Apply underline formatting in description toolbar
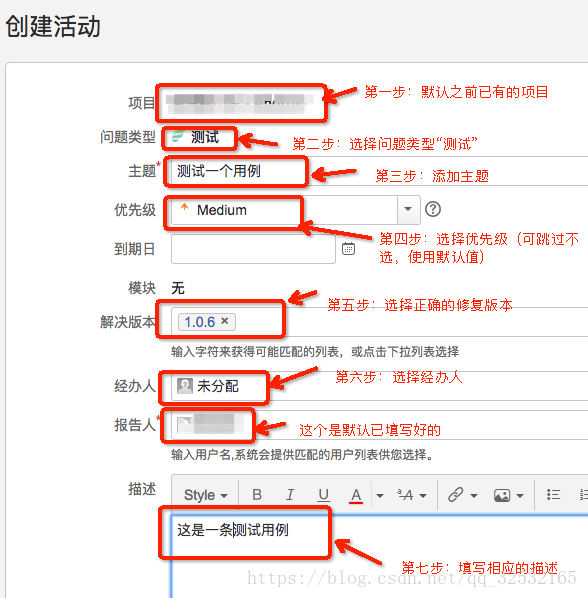Image resolution: width=588 pixels, height=598 pixels. click(323, 495)
